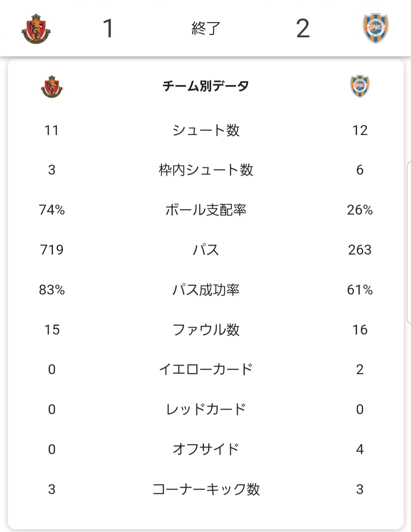
Task: Tap the パス stat label
Action: pos(206,250)
